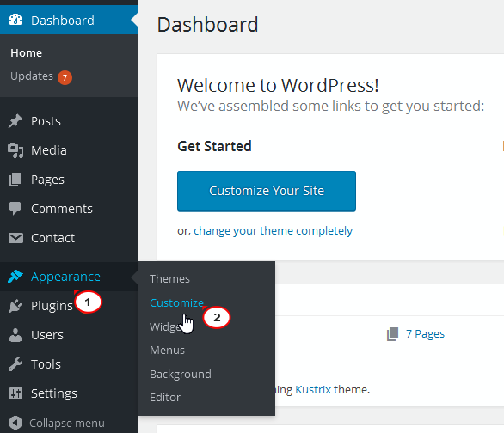Image resolution: width=504 pixels, height=433 pixels.
Task: Open the Dashboard menu item
Action: [x=69, y=21]
